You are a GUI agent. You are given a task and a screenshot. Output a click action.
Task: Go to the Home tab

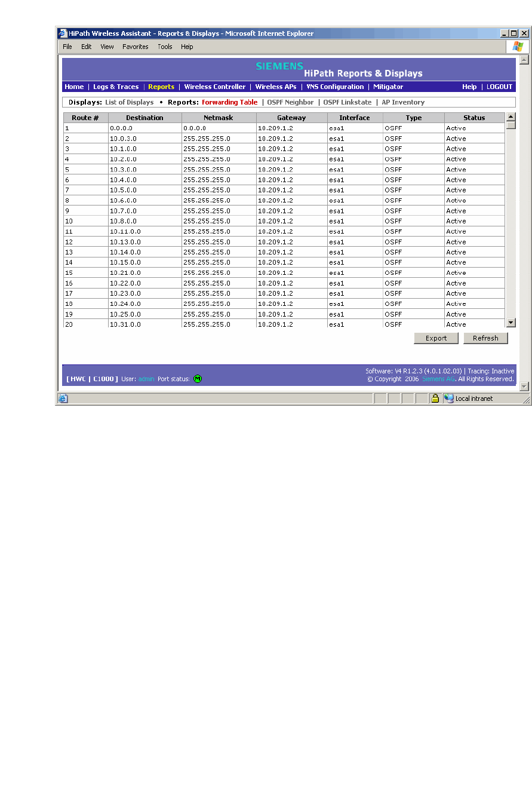(74, 87)
